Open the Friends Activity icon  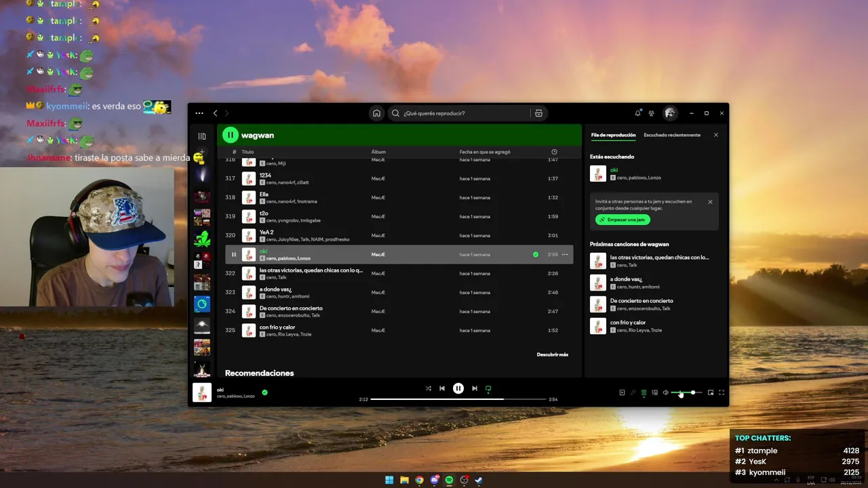[x=651, y=113]
